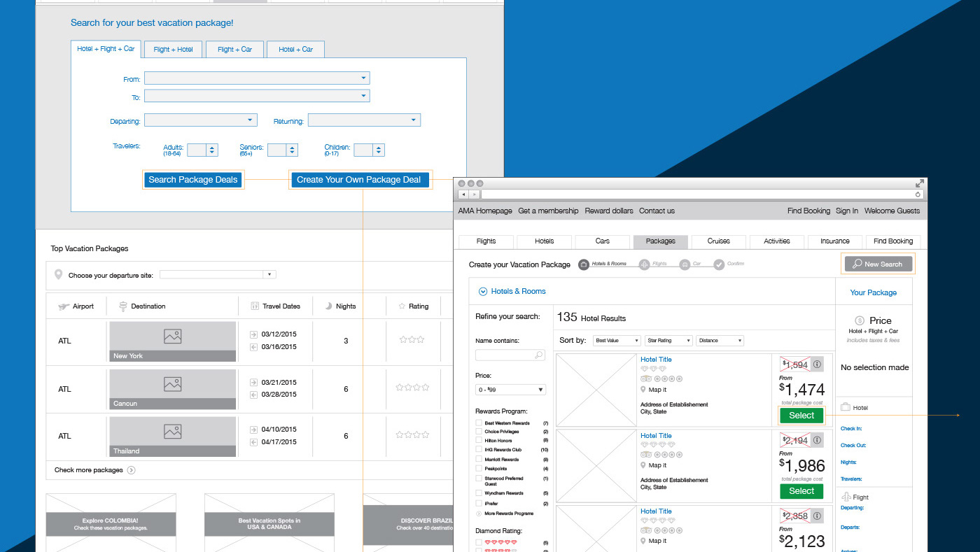Click Select button for the $1,986 hotel
Image resolution: width=980 pixels, height=552 pixels.
click(x=801, y=491)
